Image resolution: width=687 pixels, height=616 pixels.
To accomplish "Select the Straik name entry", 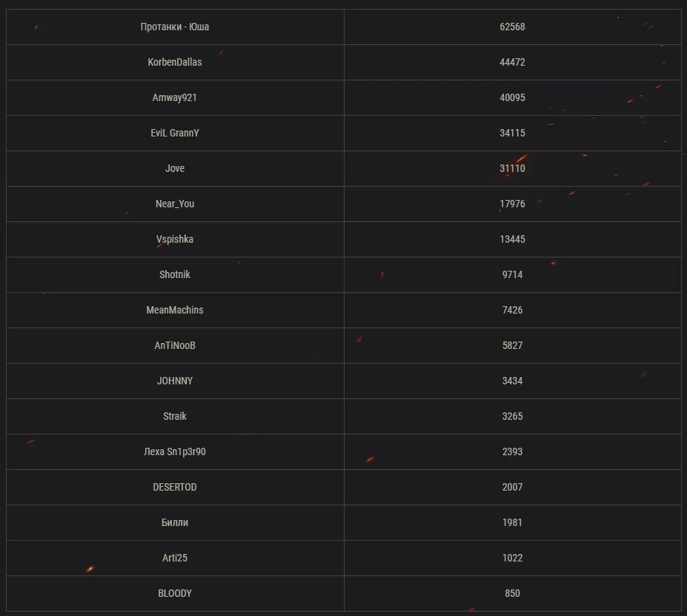I will [175, 416].
